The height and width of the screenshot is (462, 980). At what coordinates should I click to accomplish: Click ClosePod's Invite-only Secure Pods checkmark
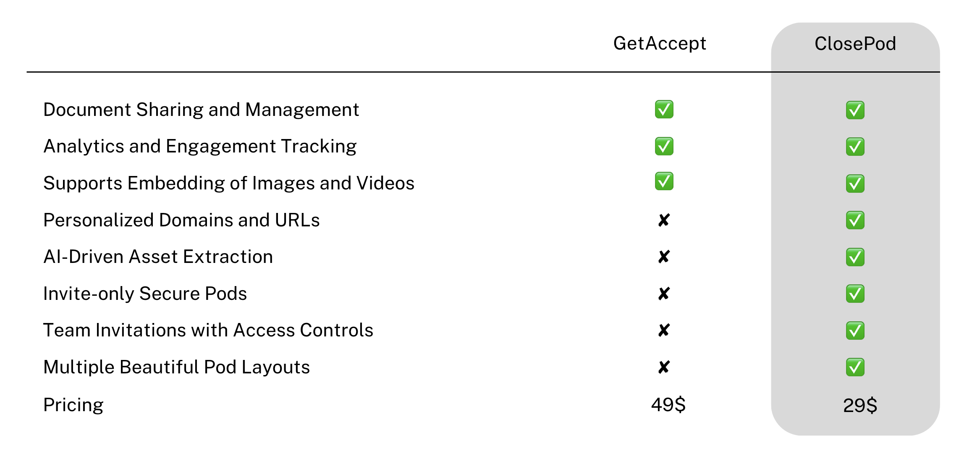tap(855, 294)
